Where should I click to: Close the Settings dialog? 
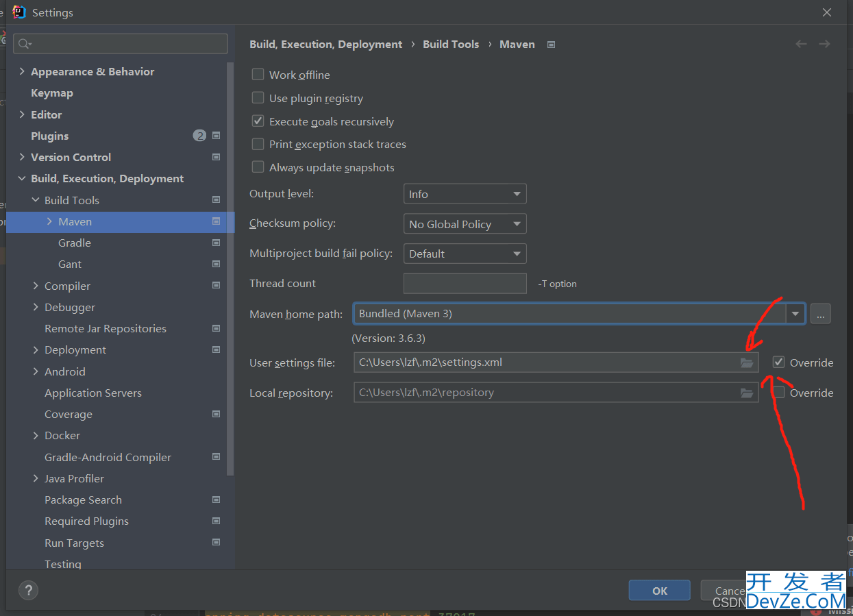[827, 12]
